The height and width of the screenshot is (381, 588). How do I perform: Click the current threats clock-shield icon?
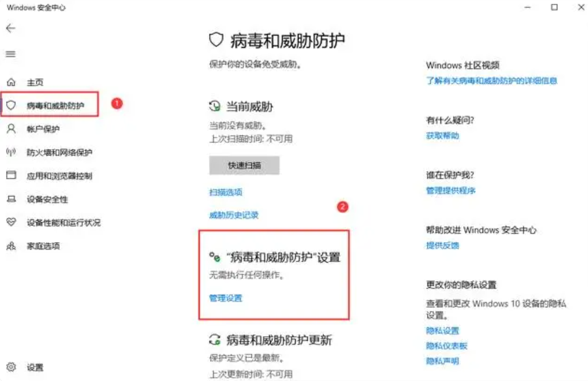(x=215, y=107)
